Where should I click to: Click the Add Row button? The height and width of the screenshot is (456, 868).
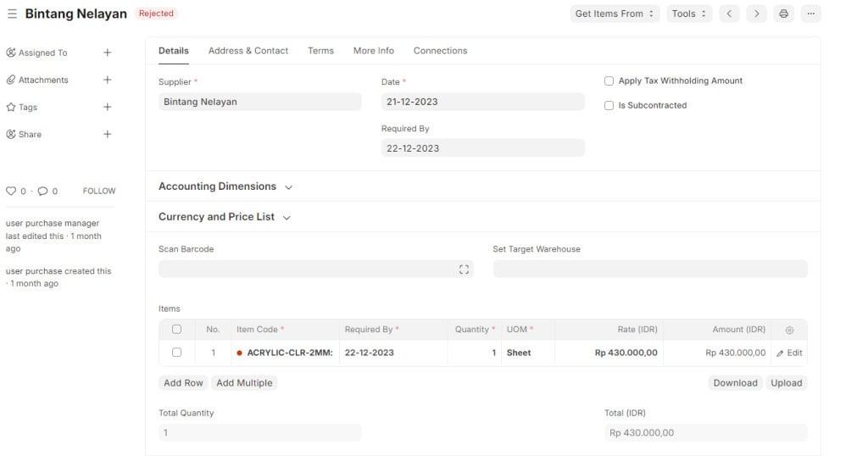tap(183, 383)
